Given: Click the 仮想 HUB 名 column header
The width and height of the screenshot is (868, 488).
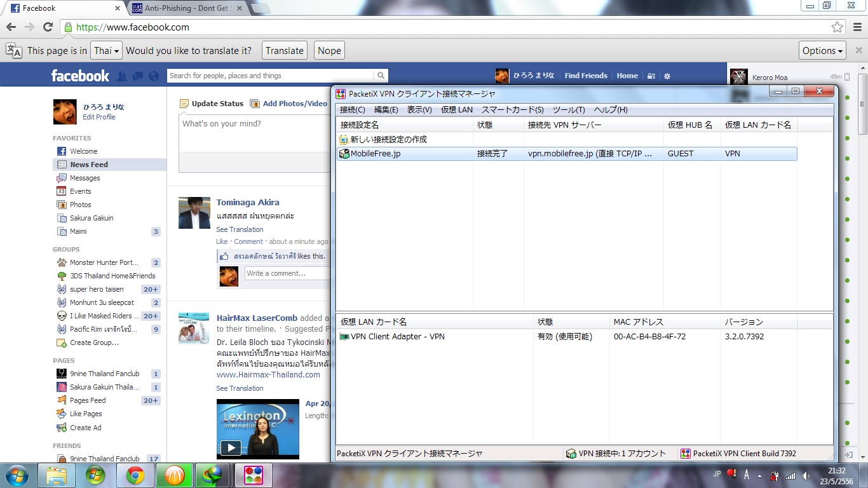Looking at the screenshot, I should [693, 125].
